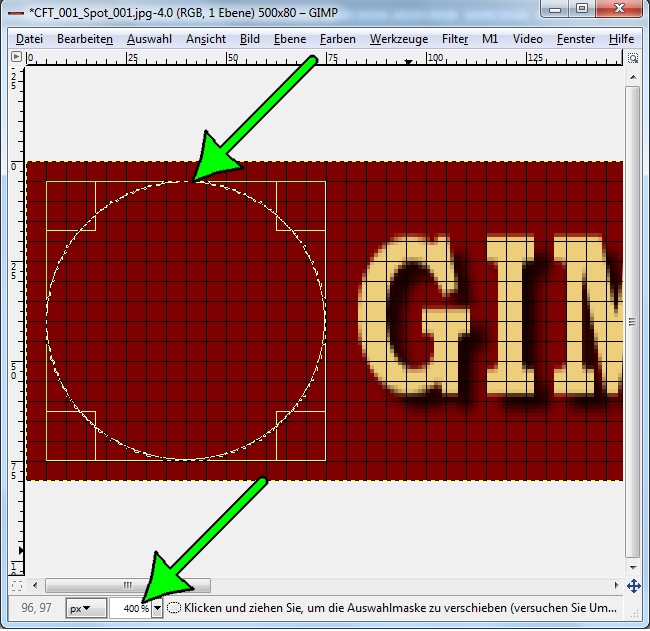The width and height of the screenshot is (650, 631).
Task: Open the Hilfe menu
Action: tap(621, 39)
